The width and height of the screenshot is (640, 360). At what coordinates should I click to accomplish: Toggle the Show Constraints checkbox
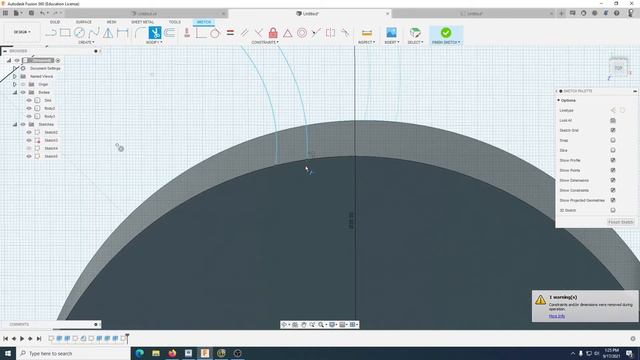tap(613, 190)
